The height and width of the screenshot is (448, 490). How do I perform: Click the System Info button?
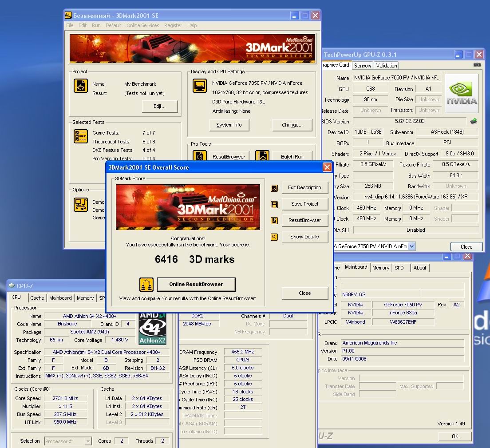(x=229, y=125)
